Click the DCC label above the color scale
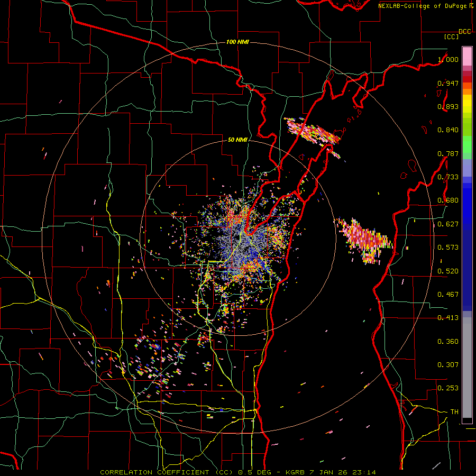Screen dimensions: 476x476 click(465, 32)
